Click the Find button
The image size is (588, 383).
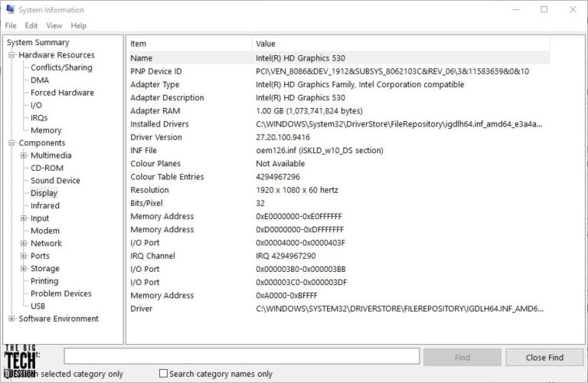pos(462,358)
